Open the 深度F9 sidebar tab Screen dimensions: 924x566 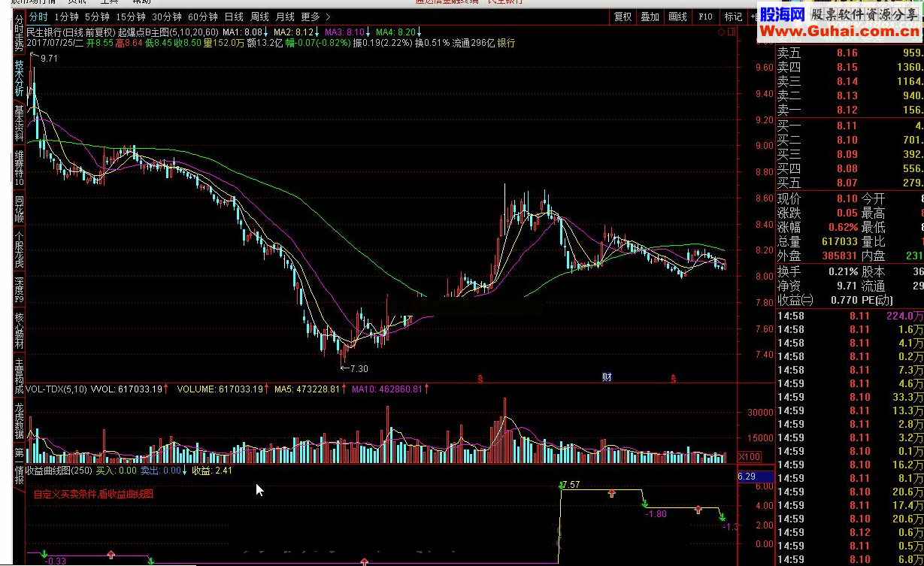pyautogui.click(x=19, y=290)
